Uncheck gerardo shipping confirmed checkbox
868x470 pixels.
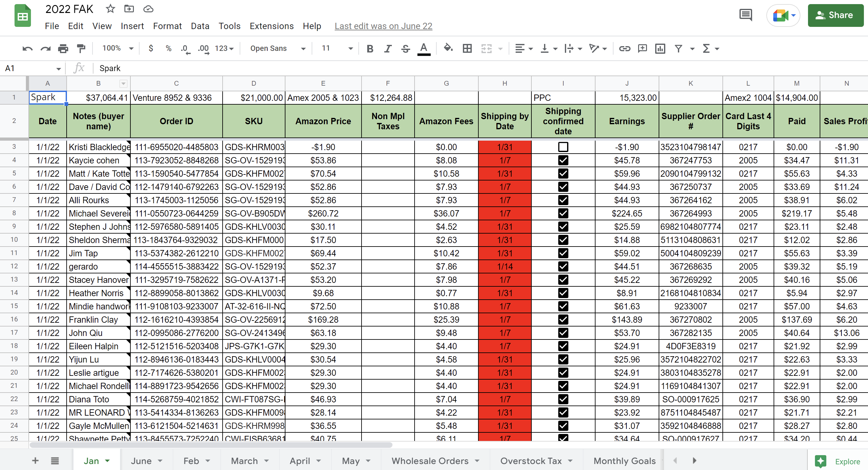(563, 266)
